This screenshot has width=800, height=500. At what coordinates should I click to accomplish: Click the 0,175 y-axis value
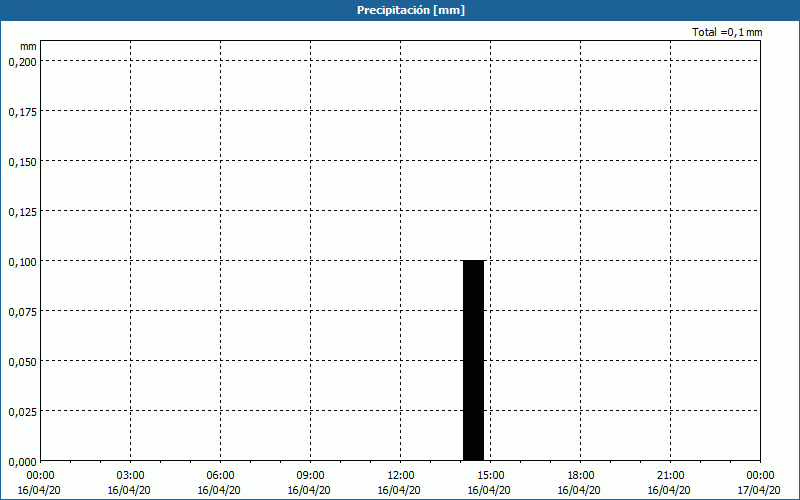pos(22,112)
